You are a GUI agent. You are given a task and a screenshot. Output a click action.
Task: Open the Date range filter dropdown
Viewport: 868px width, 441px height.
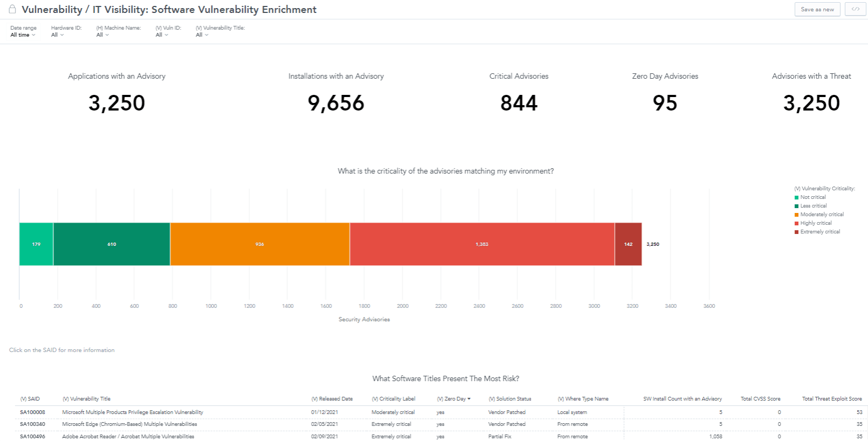(x=23, y=35)
